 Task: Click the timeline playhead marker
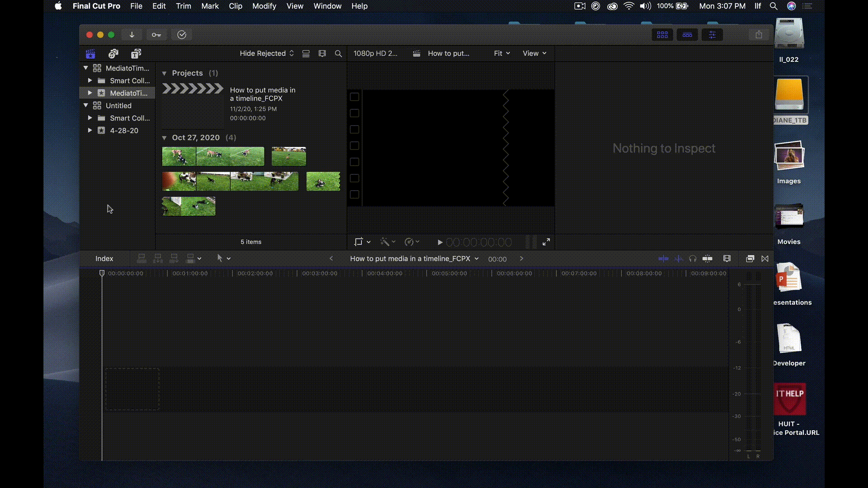click(102, 273)
